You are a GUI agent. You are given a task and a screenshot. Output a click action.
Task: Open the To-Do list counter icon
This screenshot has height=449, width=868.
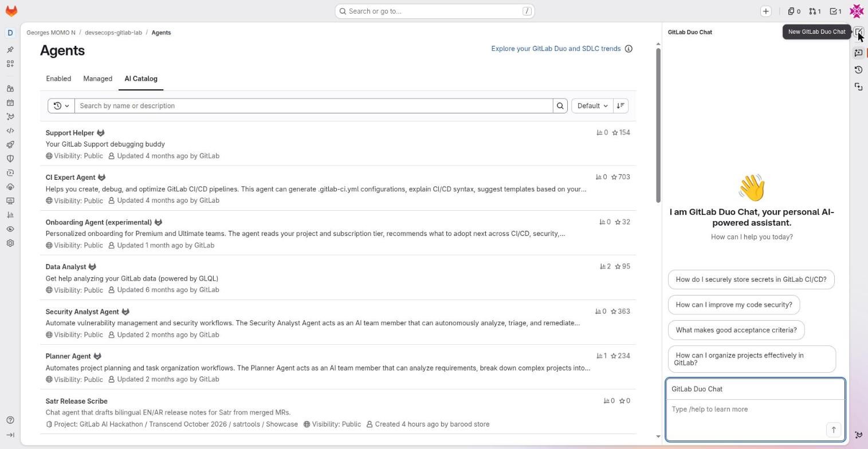tap(835, 11)
